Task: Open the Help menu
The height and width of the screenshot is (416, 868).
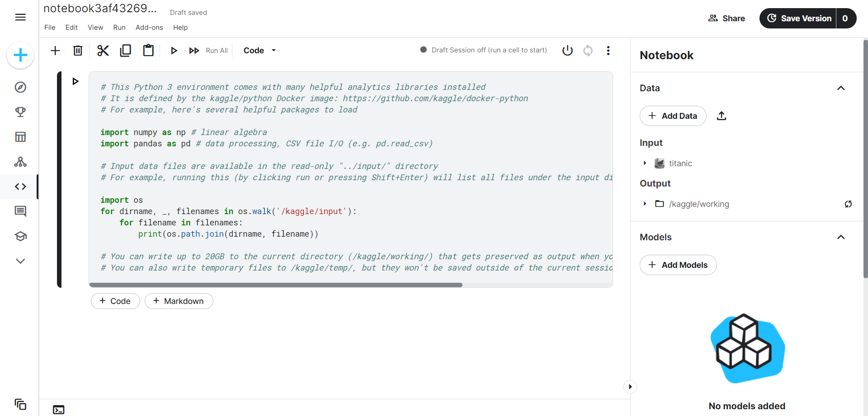Action: [x=180, y=28]
